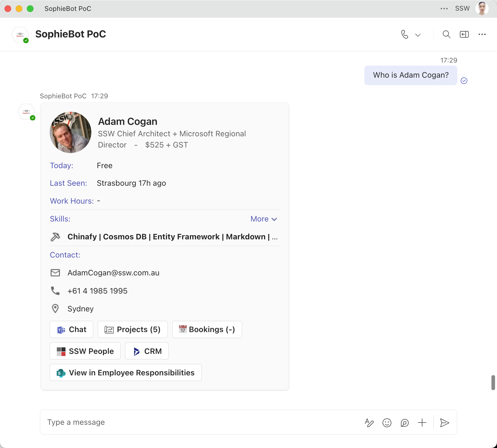Click the Adam Cogan name heading
The width and height of the screenshot is (497, 448).
[x=128, y=121]
